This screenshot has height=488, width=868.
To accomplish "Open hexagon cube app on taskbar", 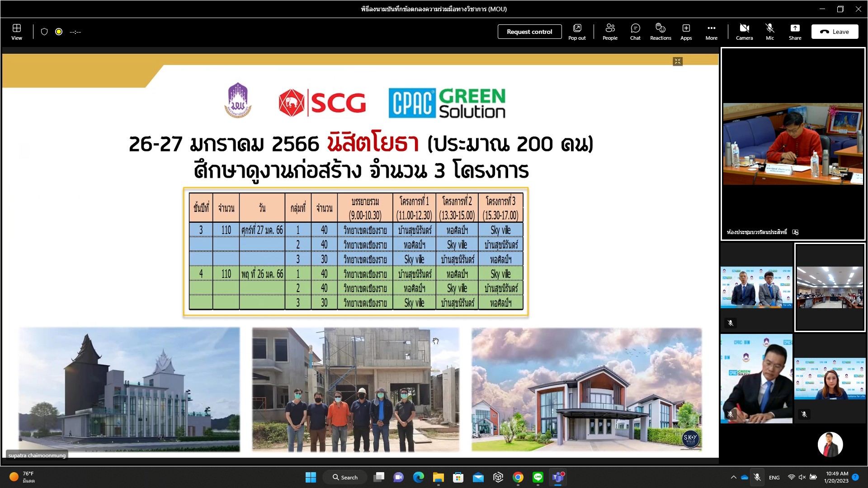I will click(498, 477).
